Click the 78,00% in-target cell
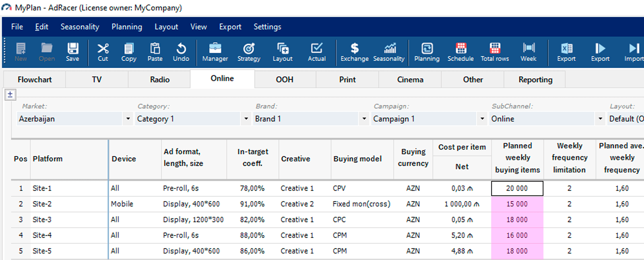This screenshot has width=644, height=260. 252,188
